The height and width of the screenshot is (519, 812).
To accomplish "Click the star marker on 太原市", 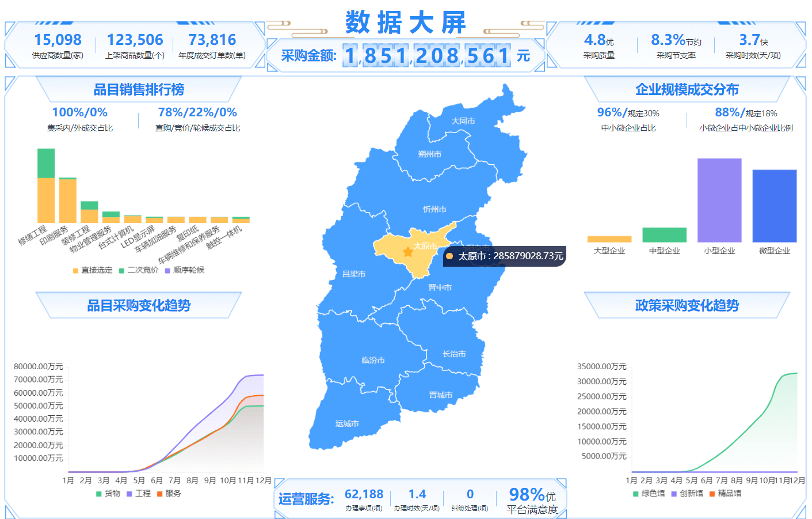I will click(408, 252).
